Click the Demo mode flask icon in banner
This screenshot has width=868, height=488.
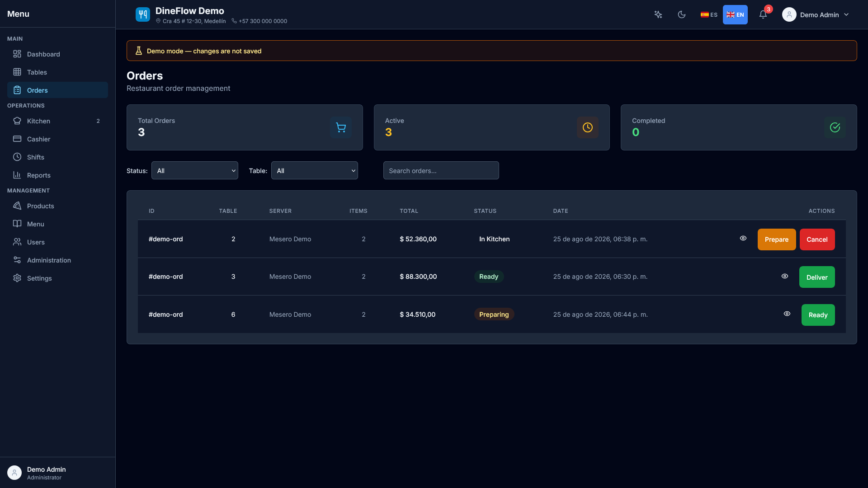(x=139, y=51)
